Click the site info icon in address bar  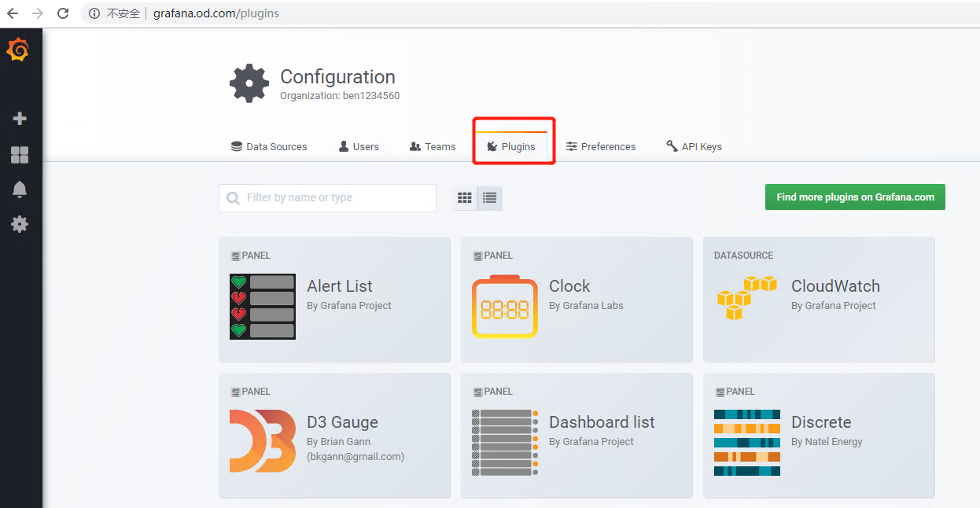point(94,13)
